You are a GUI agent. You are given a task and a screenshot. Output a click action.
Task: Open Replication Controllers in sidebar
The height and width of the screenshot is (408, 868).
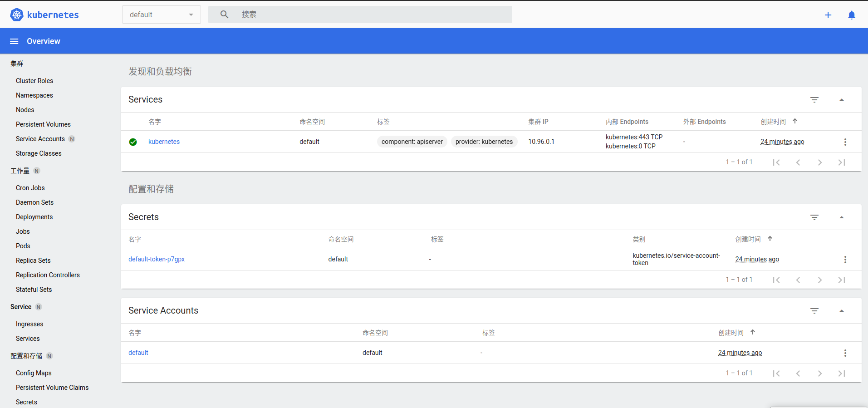click(x=48, y=275)
